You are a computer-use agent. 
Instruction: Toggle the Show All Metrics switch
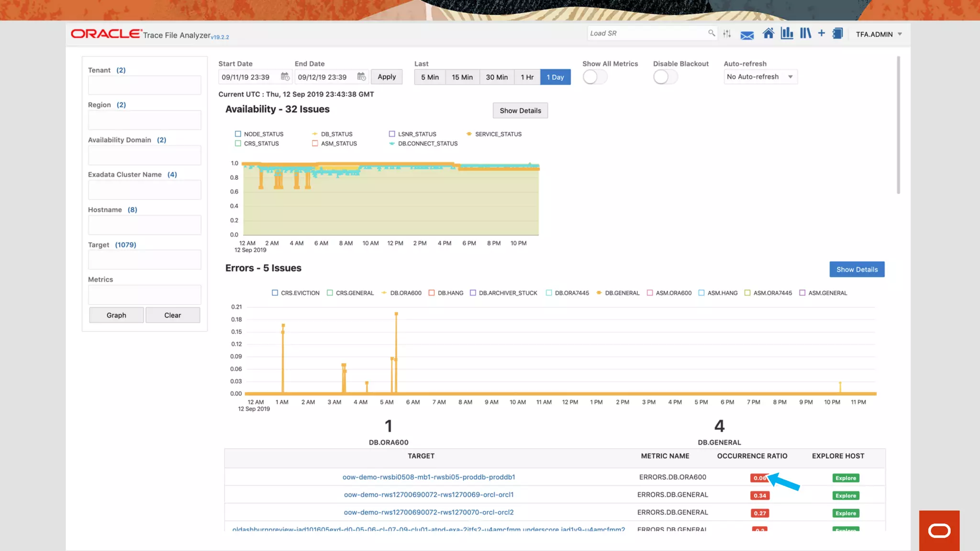[595, 77]
